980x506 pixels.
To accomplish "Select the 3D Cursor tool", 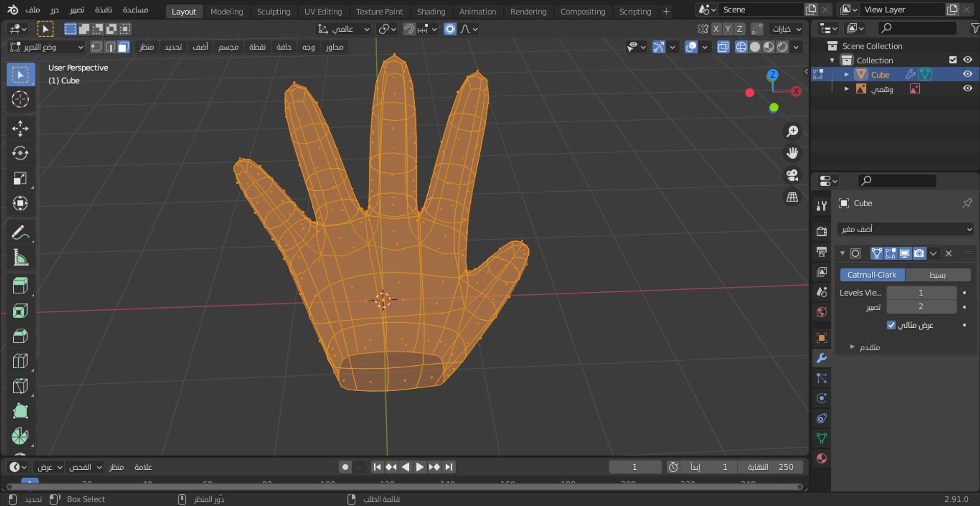I will point(20,99).
